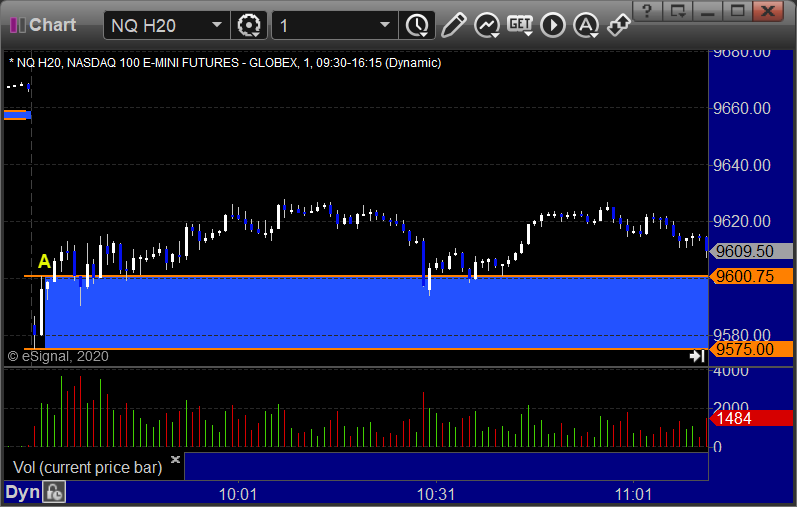
Task: Click the 10:01 time axis label
Action: click(238, 494)
